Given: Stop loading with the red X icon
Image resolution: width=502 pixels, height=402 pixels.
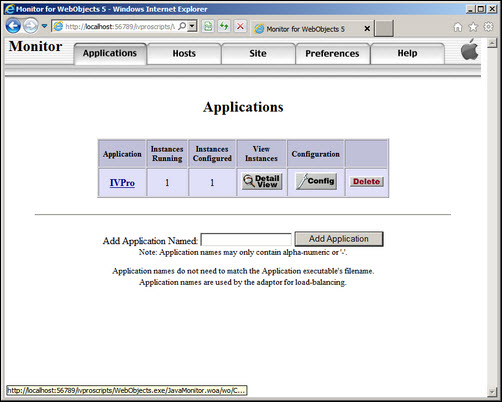Looking at the screenshot, I should point(240,26).
